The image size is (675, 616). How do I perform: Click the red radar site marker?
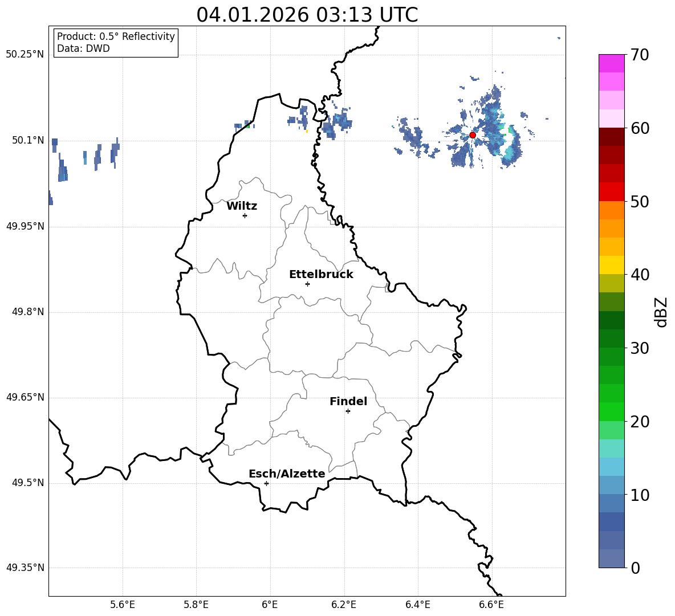472,135
